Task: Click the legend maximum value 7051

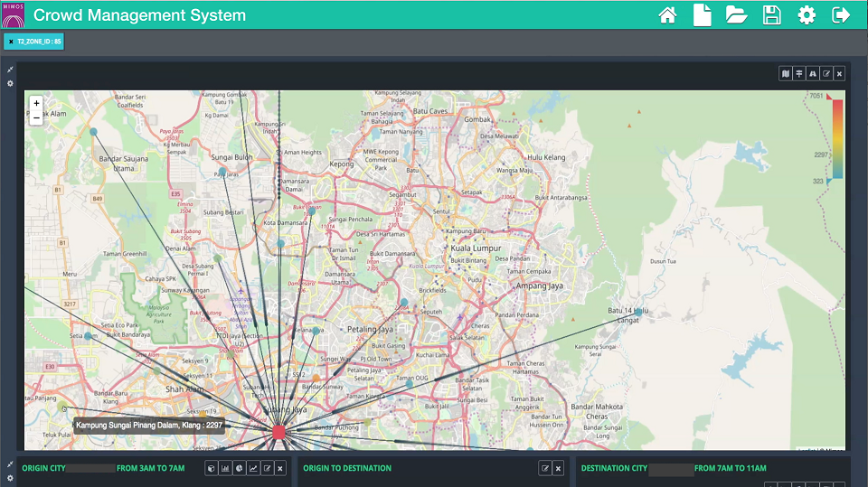Action: pyautogui.click(x=816, y=96)
